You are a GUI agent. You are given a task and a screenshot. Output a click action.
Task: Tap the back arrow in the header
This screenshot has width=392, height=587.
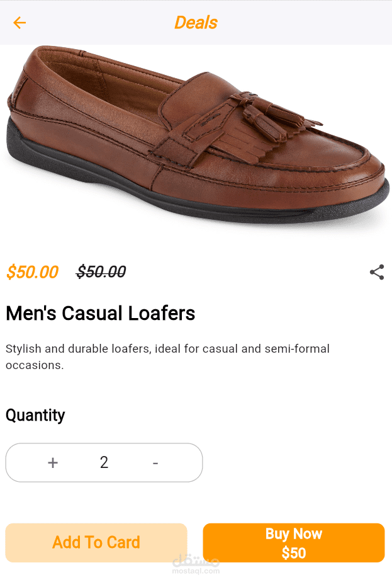coord(20,23)
